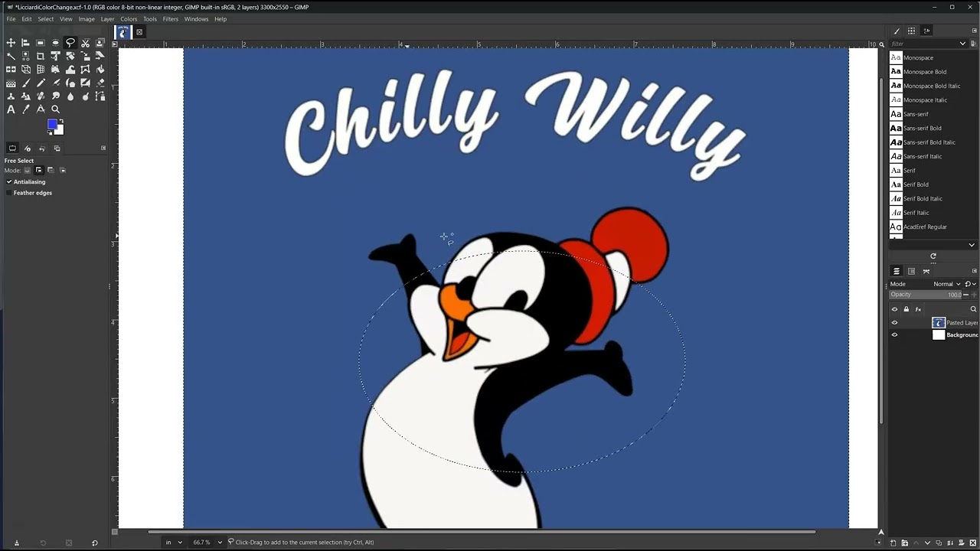
Task: Toggle lock header icon in layers panel
Action: (x=906, y=309)
